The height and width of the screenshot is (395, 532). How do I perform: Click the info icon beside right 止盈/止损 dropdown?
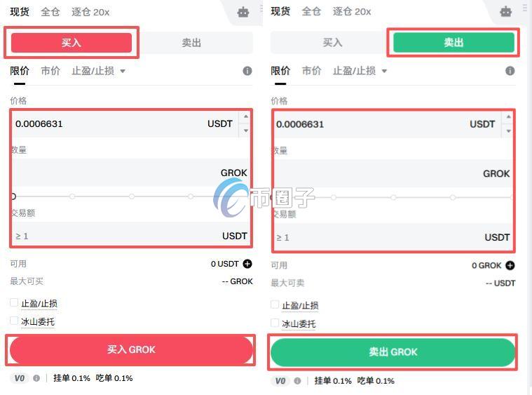pos(510,71)
